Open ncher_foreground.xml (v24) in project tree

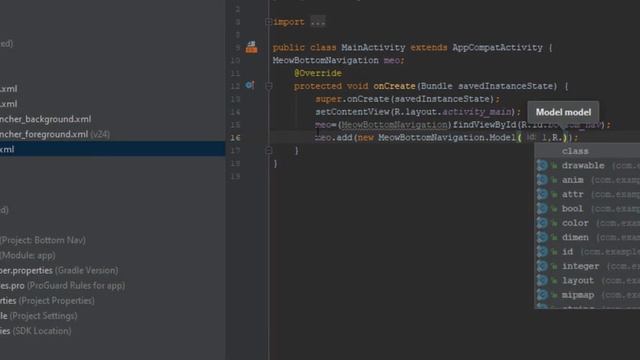(x=55, y=134)
